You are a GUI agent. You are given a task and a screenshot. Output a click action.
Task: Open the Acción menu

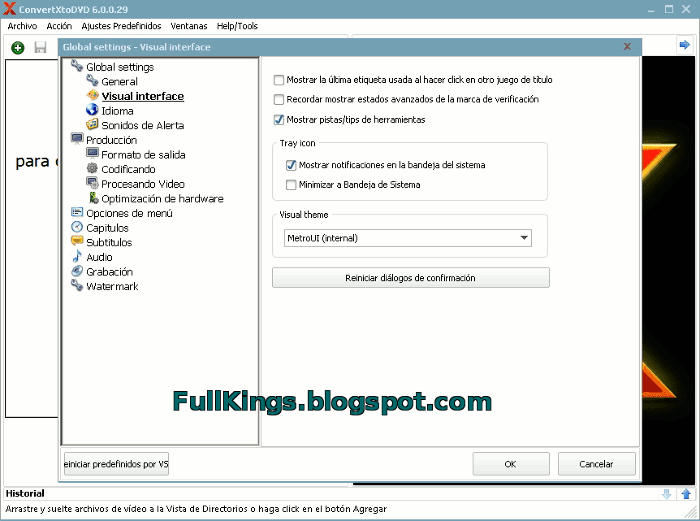coord(59,26)
